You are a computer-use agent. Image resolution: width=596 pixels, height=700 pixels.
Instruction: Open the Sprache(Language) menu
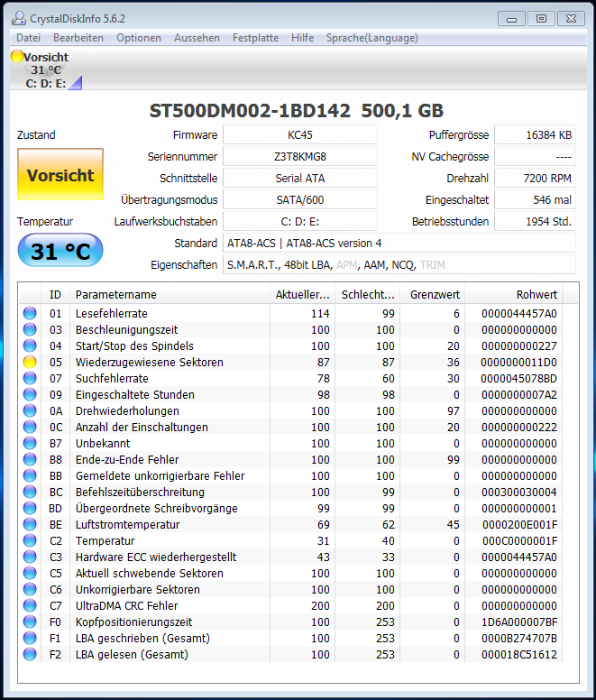[372, 38]
